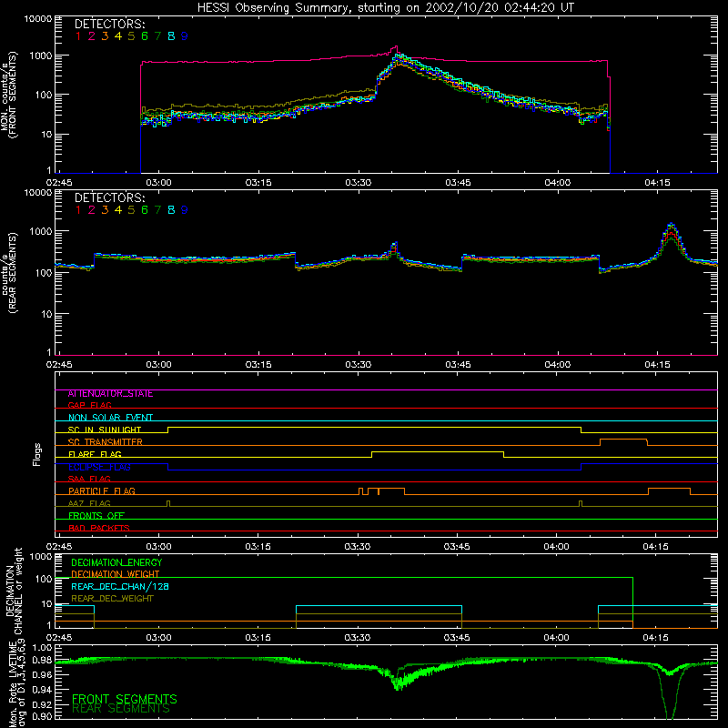Click the vertical Flags axis label
The width and height of the screenshot is (728, 728).
36,454
